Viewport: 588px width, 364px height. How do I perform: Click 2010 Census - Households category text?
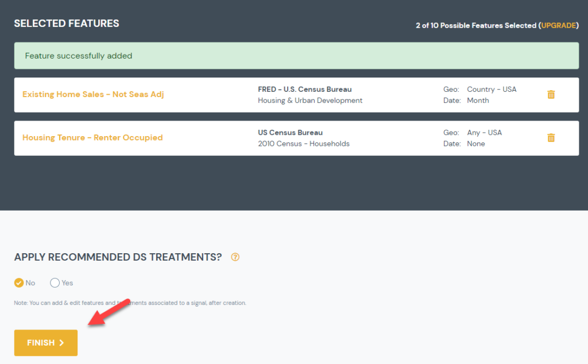coord(303,144)
